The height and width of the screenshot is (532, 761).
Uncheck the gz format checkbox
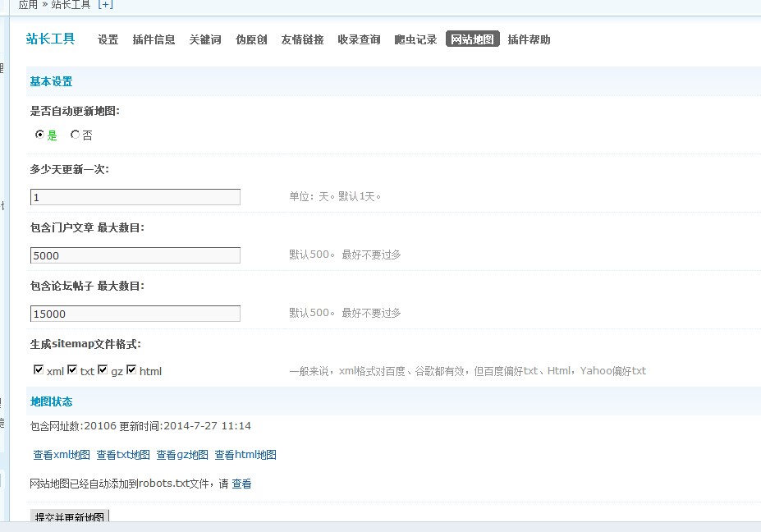click(x=103, y=370)
